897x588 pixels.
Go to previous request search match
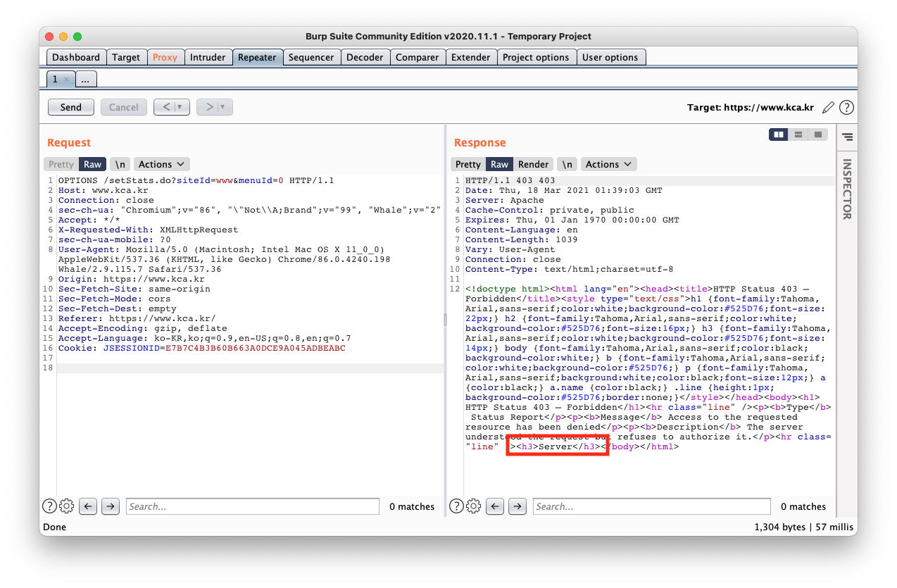click(x=87, y=506)
